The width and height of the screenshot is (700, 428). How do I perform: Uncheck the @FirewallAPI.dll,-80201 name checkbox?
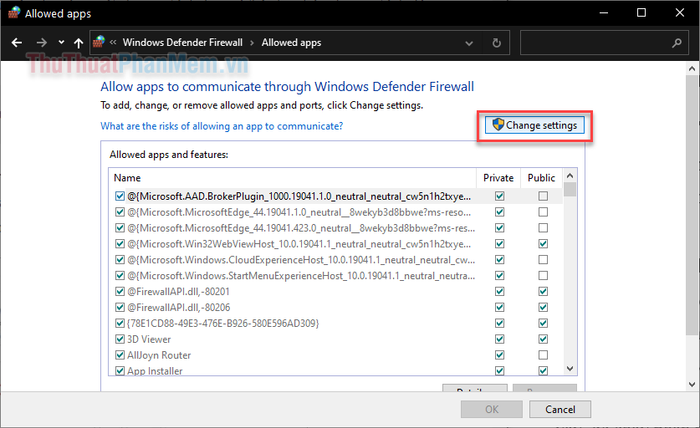(x=120, y=291)
